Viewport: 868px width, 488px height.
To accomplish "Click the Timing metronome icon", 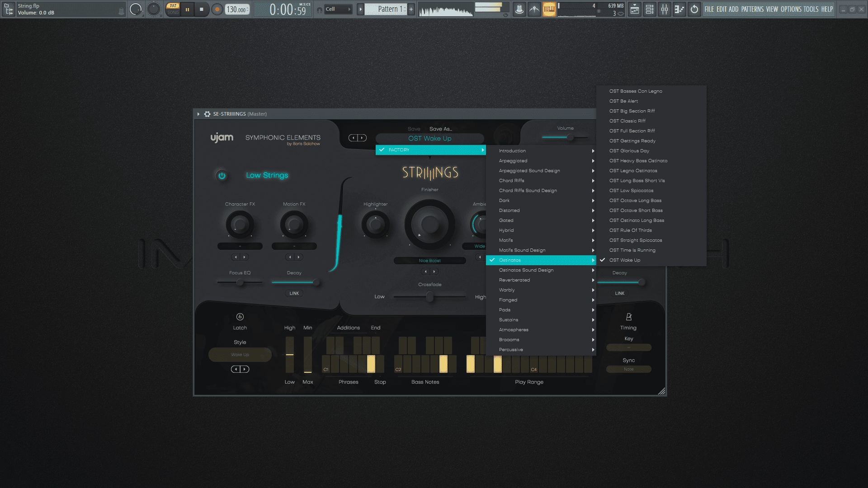I will click(628, 317).
